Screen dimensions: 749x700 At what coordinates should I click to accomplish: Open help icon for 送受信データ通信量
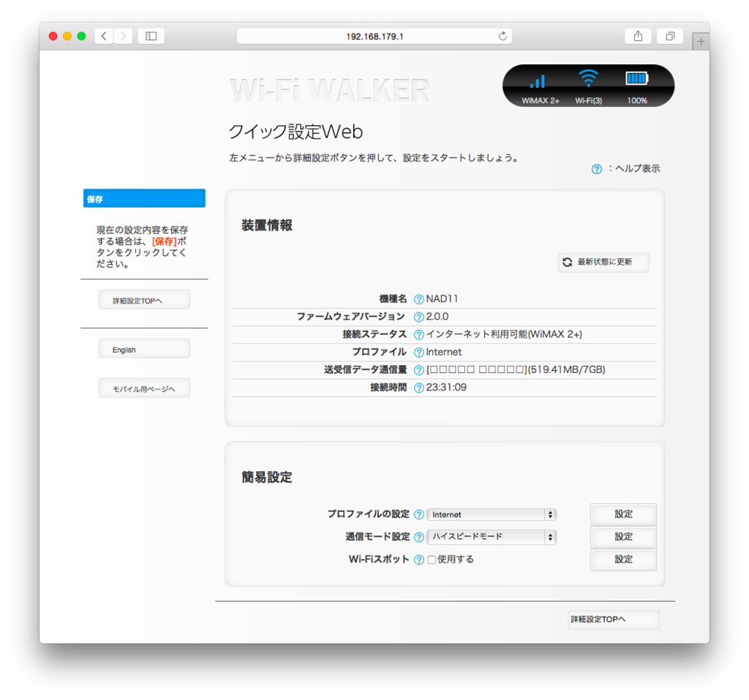pyautogui.click(x=419, y=370)
